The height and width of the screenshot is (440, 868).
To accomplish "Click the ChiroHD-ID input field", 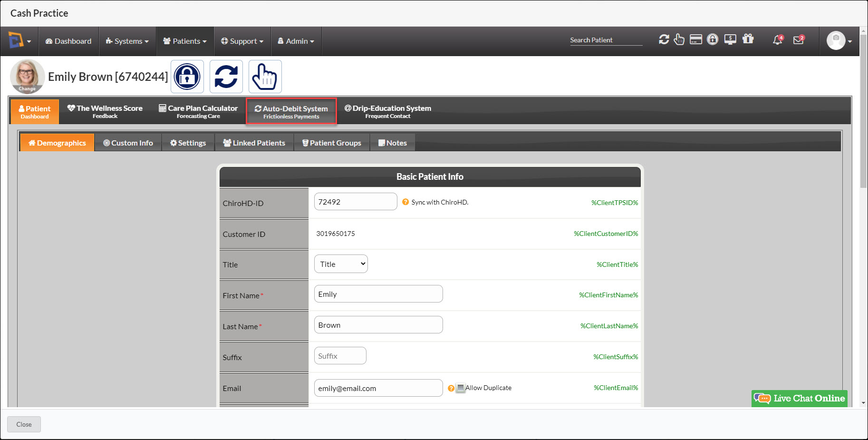I will (356, 202).
